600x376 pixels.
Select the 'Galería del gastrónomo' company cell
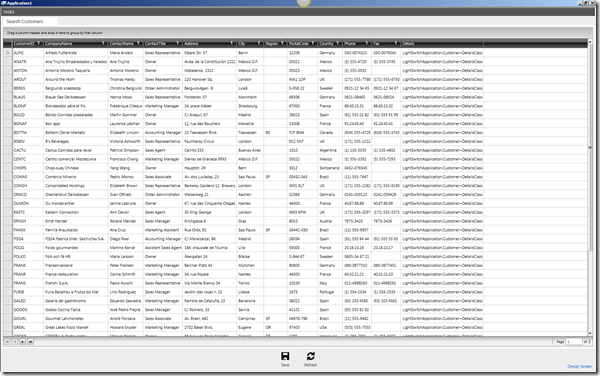[76, 301]
